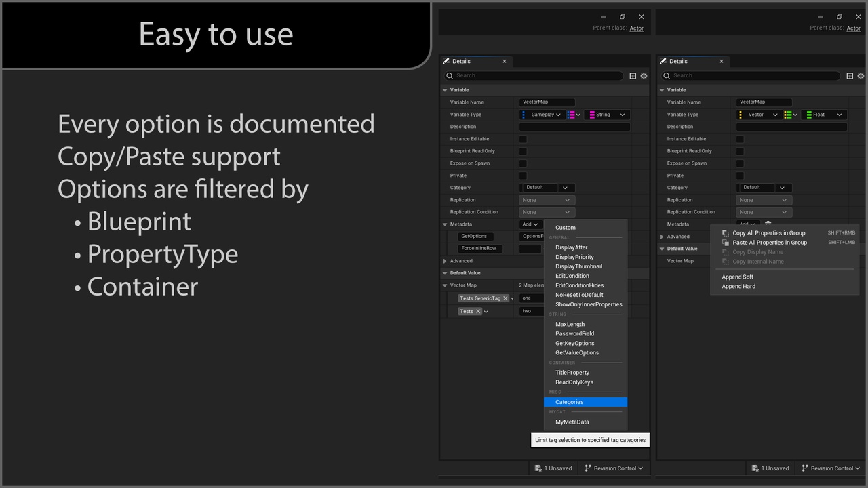
Task: Click Search field in left Details panel
Action: point(533,76)
